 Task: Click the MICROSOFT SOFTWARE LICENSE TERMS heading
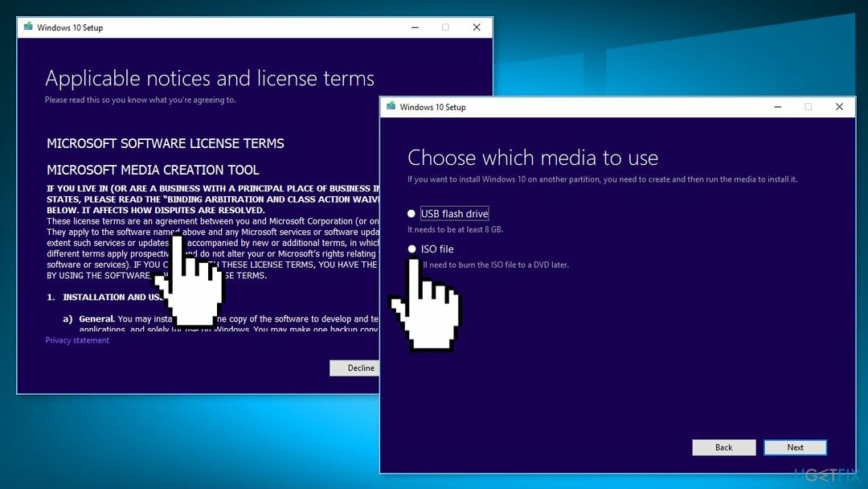165,144
